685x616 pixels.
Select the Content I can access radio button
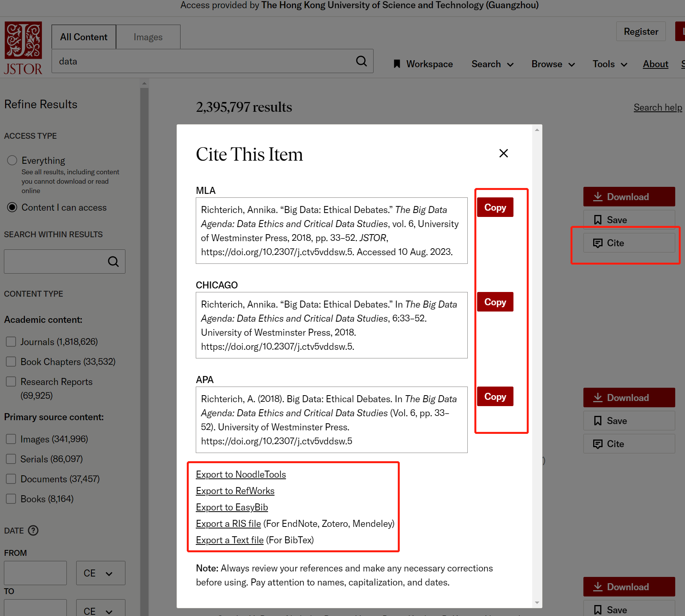point(12,207)
